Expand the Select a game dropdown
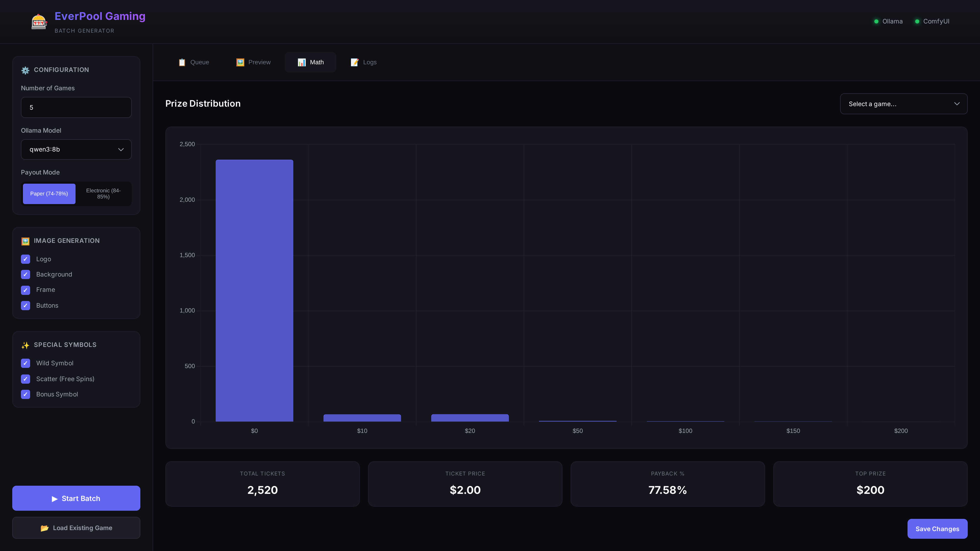Screen dimensions: 980x551 pos(903,104)
